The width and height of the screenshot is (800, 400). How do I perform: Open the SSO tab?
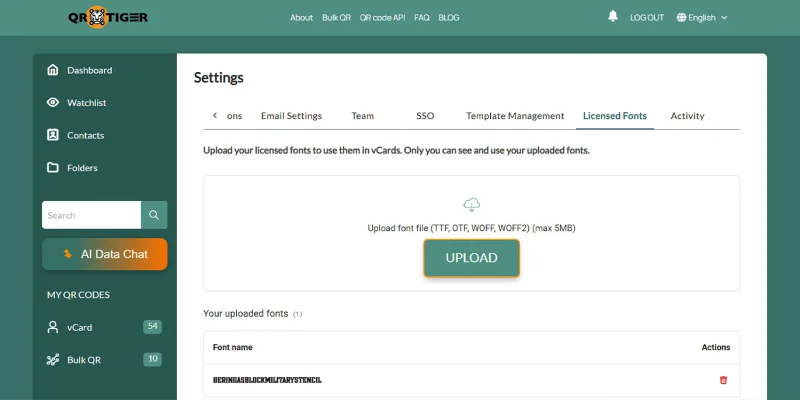[425, 116]
